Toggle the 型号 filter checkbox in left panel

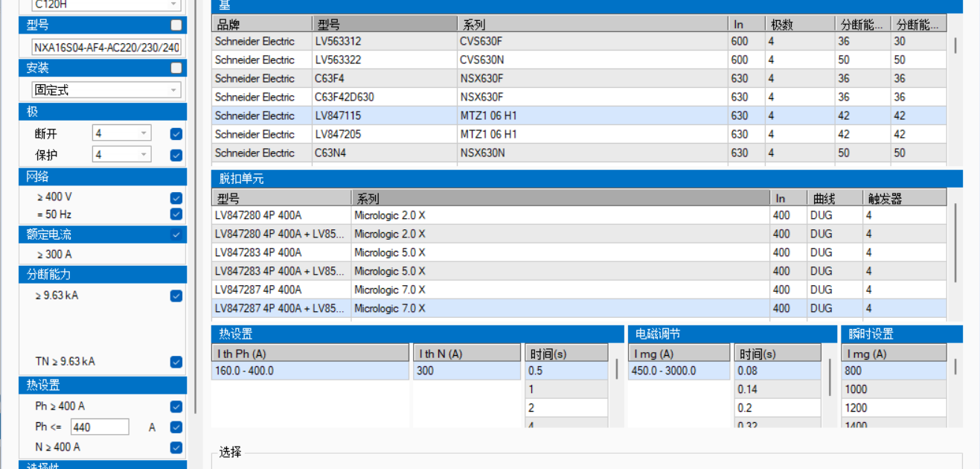click(x=176, y=25)
